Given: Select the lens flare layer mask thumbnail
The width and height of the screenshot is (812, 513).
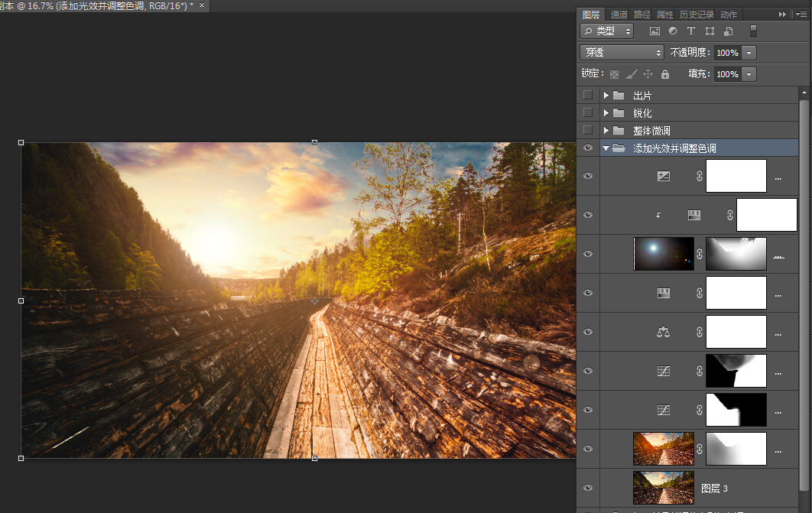Looking at the screenshot, I should coord(736,254).
